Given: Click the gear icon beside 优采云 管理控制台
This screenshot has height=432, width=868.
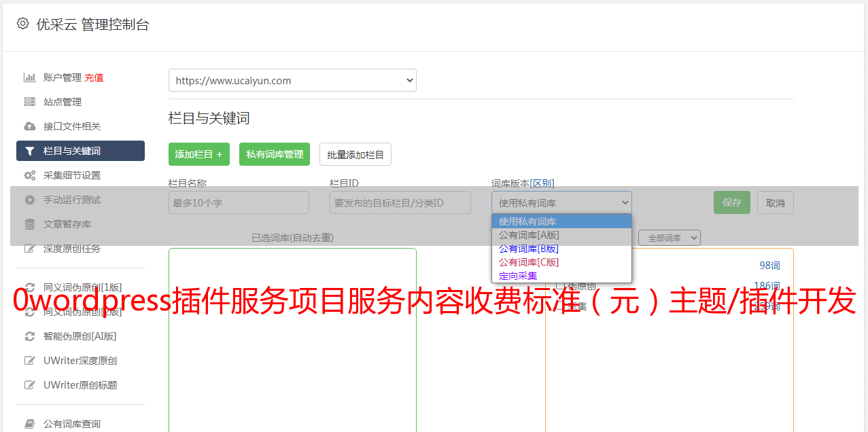Looking at the screenshot, I should 22,24.
